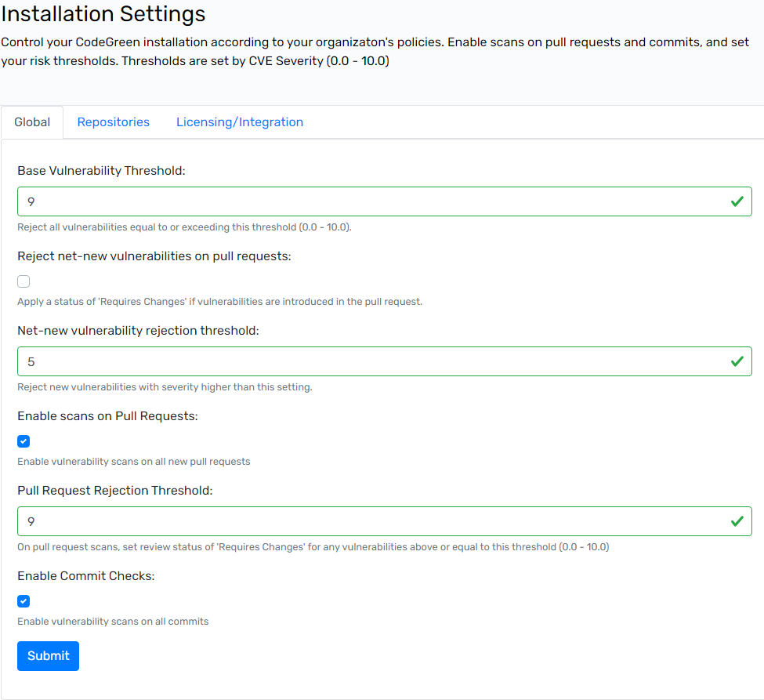764x700 pixels.
Task: Click the 'Control your CodeGreen installation' description paragraph
Action: [x=375, y=51]
